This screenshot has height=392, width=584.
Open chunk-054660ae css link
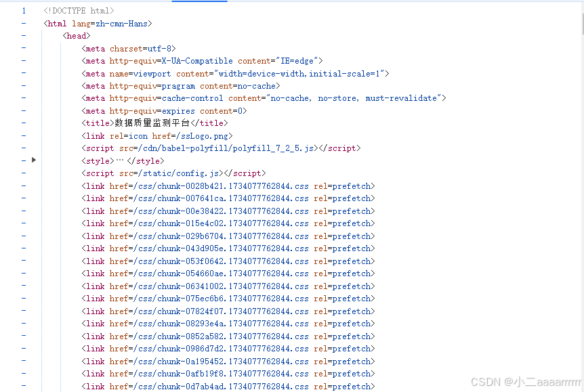click(221, 274)
